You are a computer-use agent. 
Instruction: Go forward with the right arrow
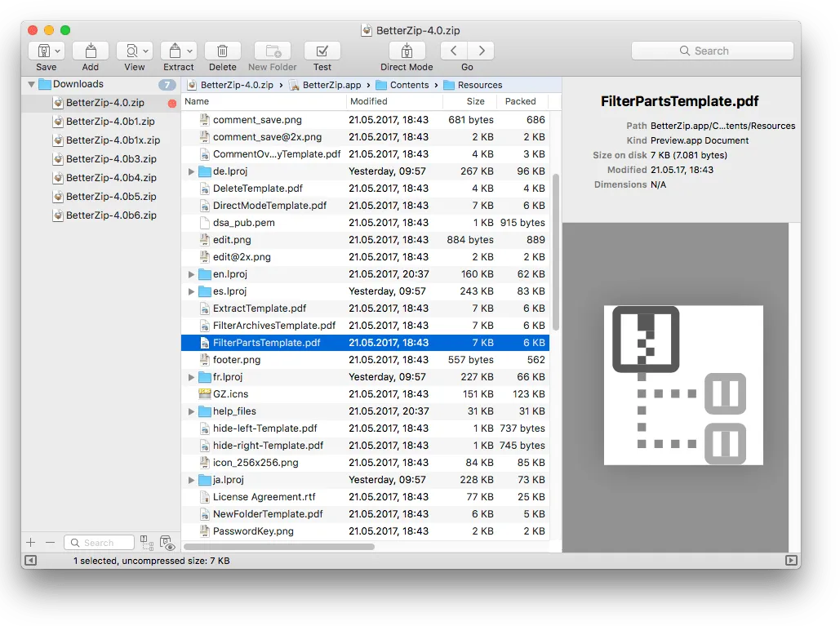point(481,51)
